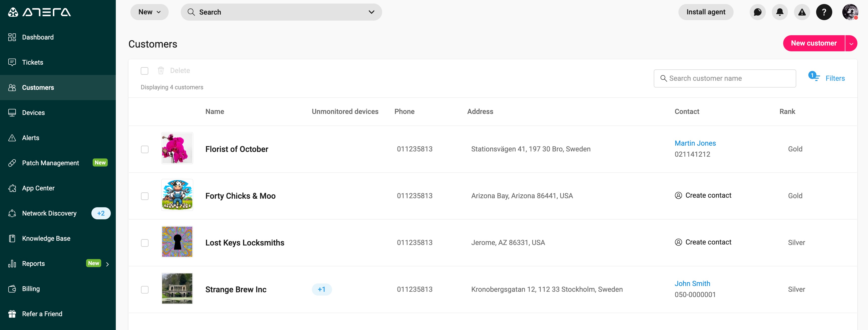Click the Devices monitor icon
This screenshot has height=330, width=868.
pos(12,112)
